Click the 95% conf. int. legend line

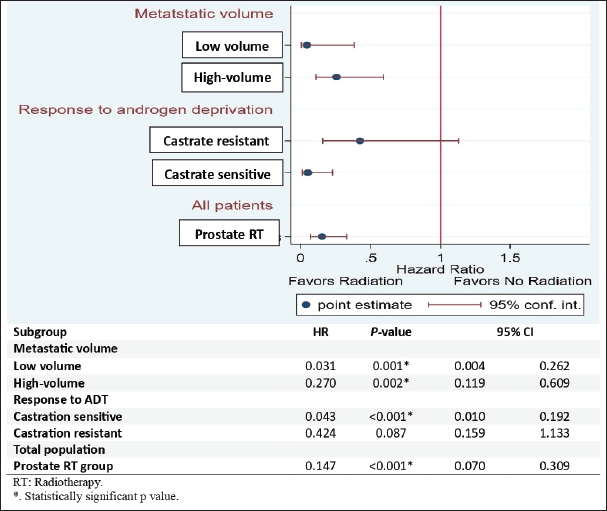(x=454, y=304)
